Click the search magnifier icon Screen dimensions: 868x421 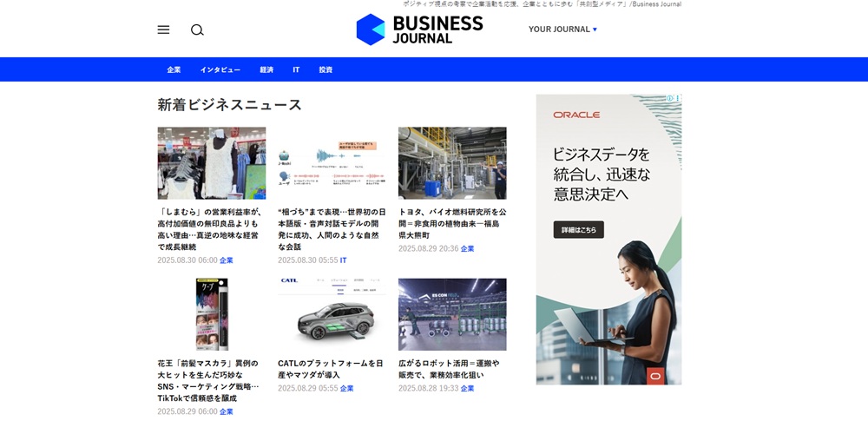pyautogui.click(x=198, y=30)
